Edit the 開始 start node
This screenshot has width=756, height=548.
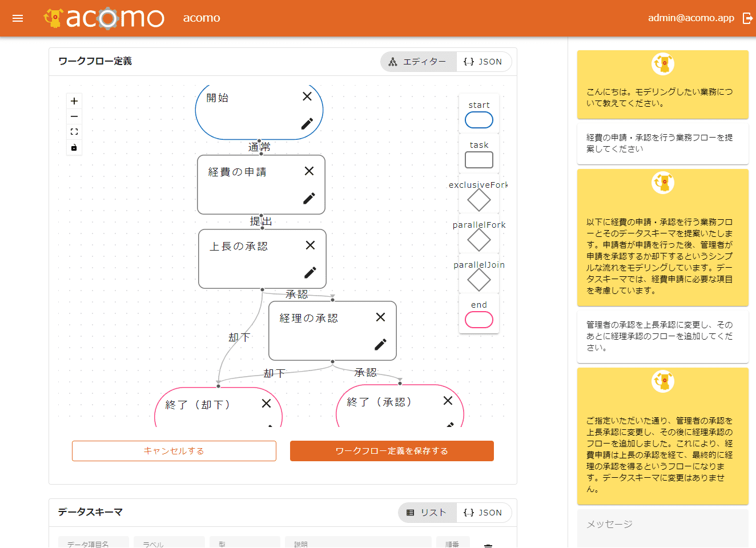click(307, 124)
